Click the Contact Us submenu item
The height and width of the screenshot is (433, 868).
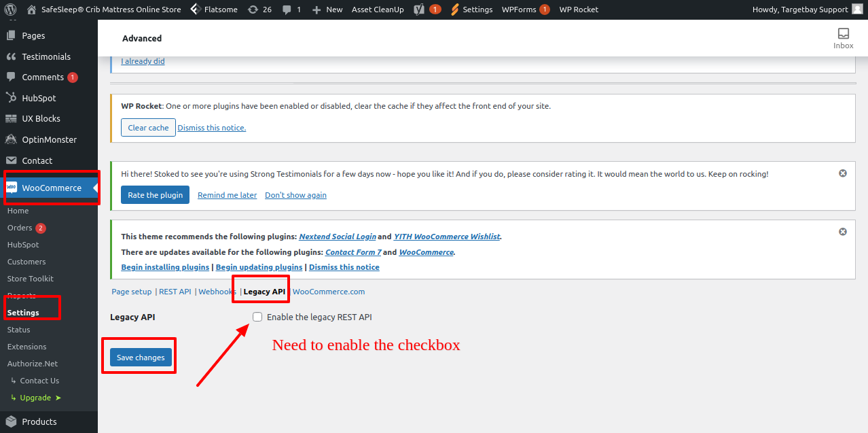coord(39,381)
